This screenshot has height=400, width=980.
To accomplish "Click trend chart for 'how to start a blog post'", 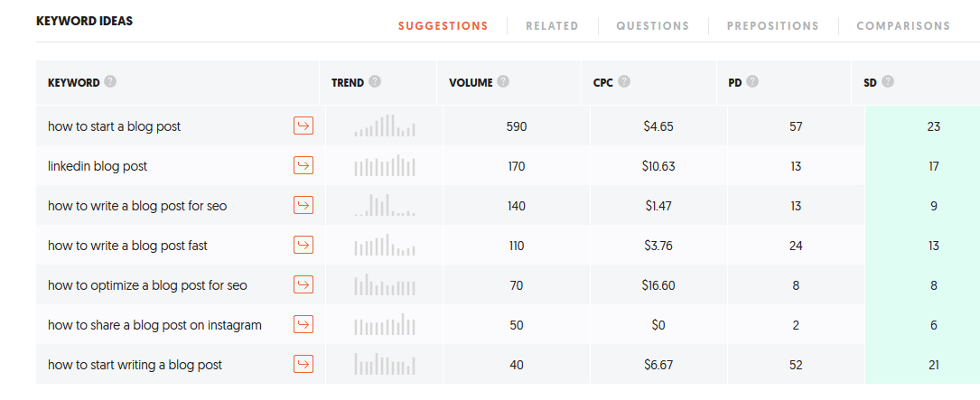I will coord(385,126).
